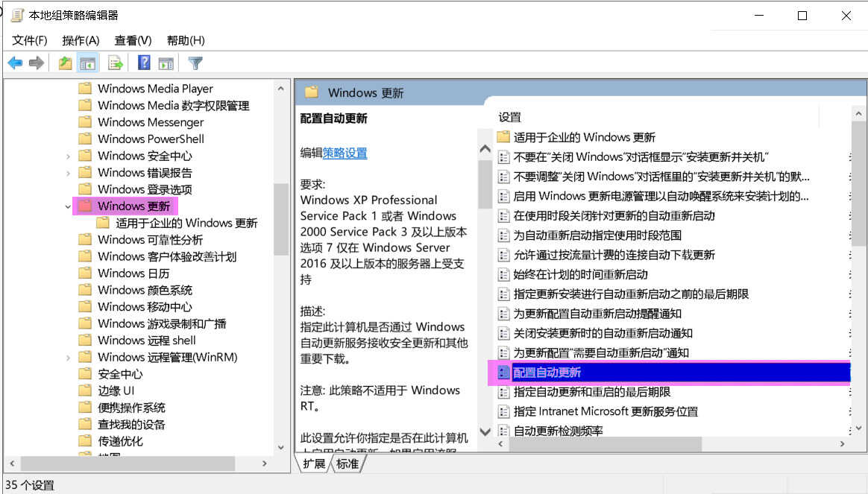
Task: Click the Windows 日历 folder icon
Action: pos(85,273)
